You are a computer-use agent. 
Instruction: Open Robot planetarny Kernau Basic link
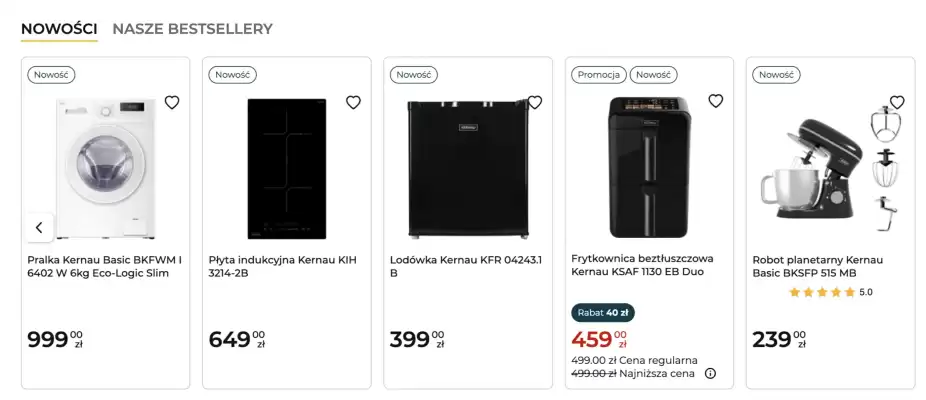pyautogui.click(x=818, y=266)
